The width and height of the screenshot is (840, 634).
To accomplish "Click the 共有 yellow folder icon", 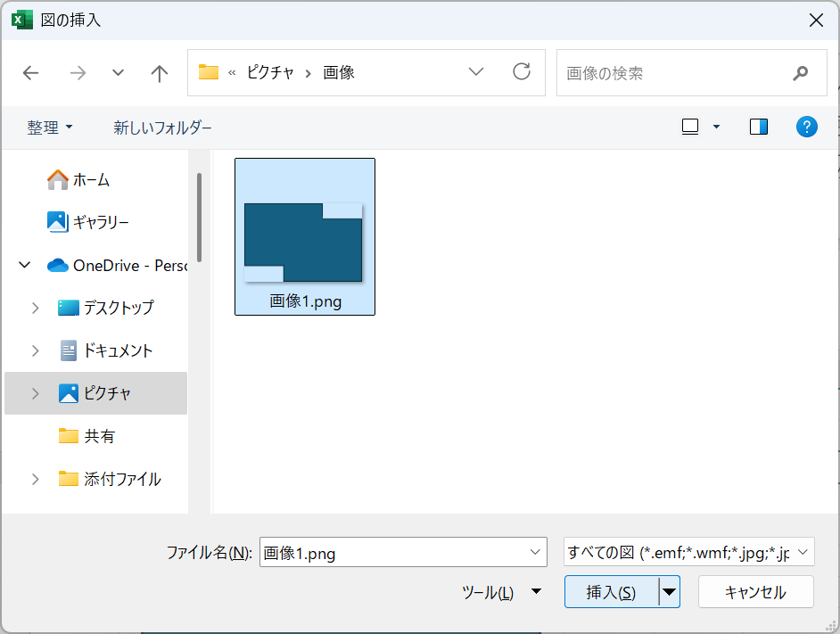I will point(68,436).
